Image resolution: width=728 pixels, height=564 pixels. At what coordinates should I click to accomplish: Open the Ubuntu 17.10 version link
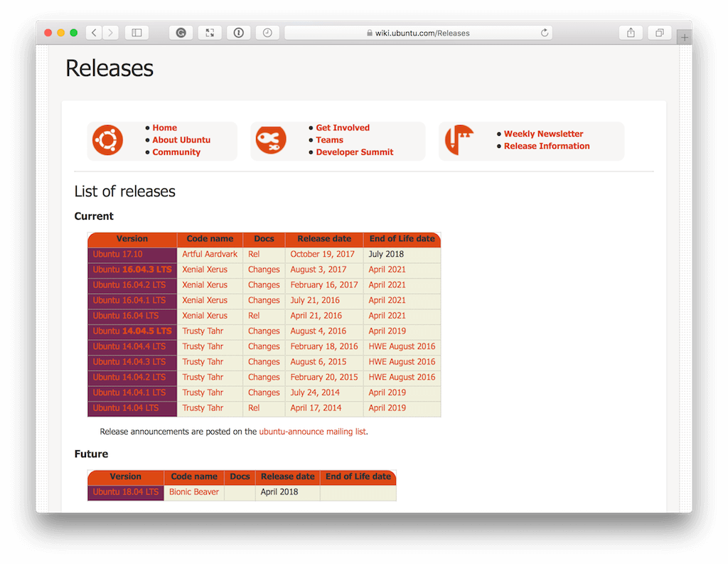pos(117,254)
